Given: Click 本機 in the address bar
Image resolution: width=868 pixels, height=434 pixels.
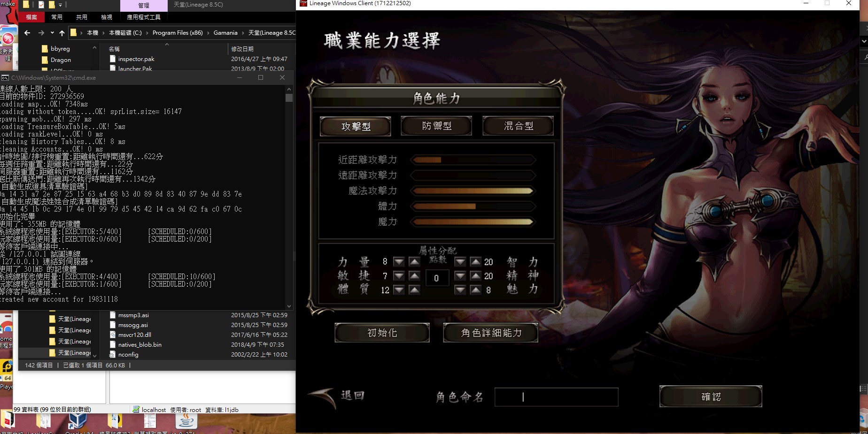Looking at the screenshot, I should pos(93,33).
